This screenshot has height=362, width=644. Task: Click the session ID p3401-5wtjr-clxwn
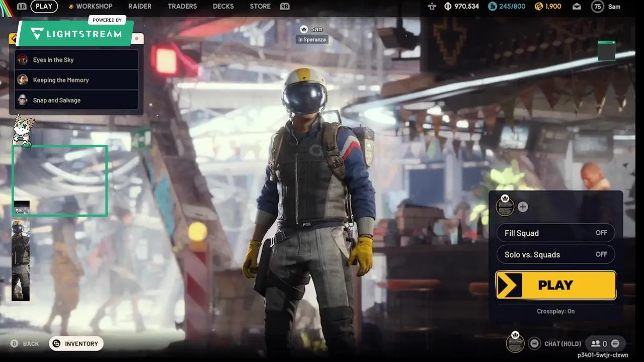pyautogui.click(x=603, y=355)
